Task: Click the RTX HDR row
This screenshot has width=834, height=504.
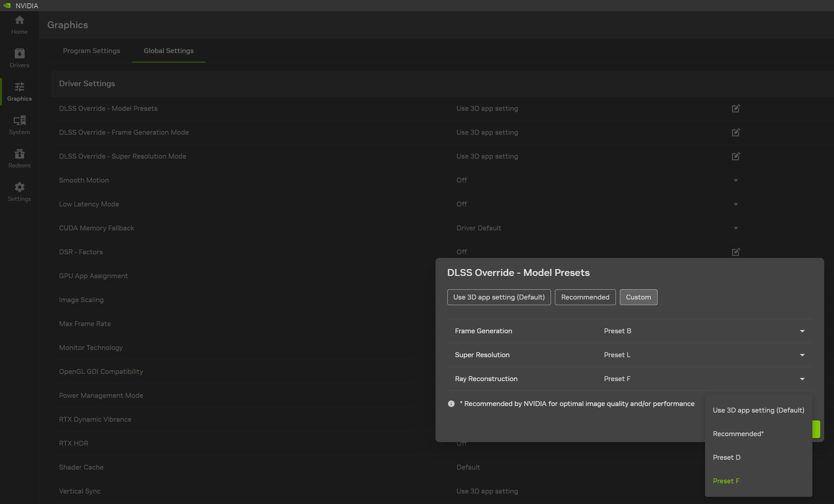Action: (x=243, y=443)
